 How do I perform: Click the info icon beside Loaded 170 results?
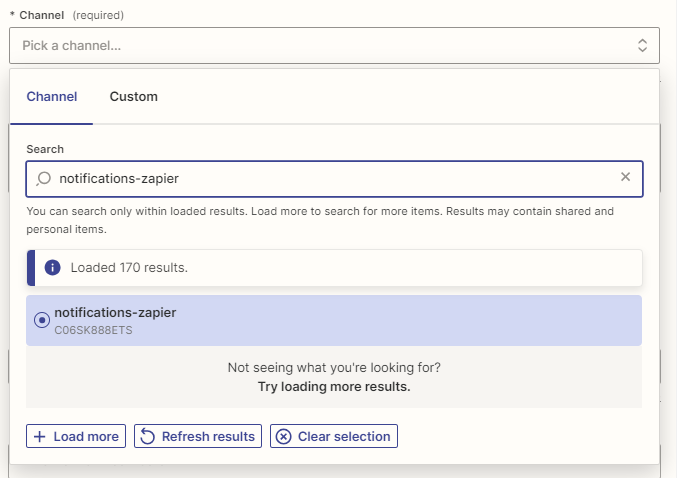coord(52,268)
